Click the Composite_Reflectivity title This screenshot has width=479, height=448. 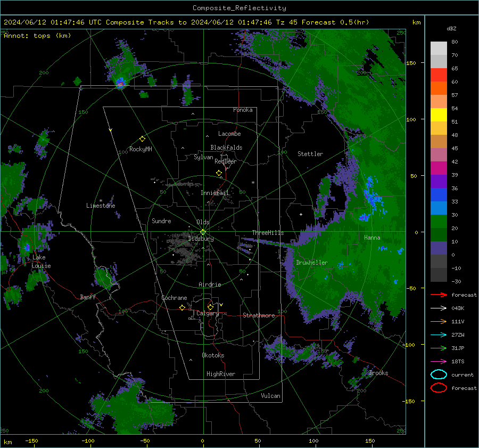[x=239, y=8]
